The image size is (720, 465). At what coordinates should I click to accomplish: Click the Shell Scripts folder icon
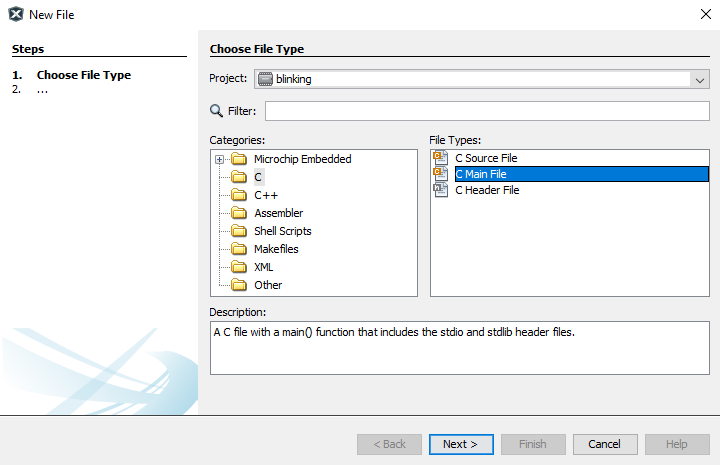point(239,231)
